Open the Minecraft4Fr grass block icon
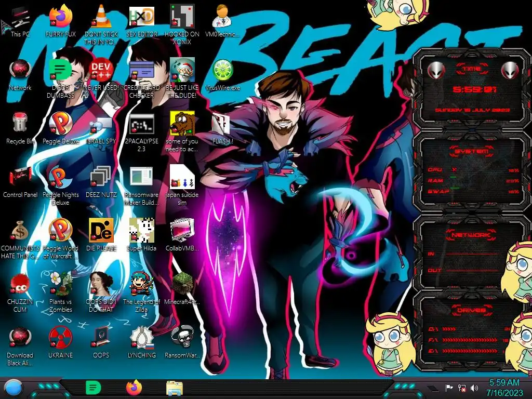532x399 pixels. (x=182, y=288)
